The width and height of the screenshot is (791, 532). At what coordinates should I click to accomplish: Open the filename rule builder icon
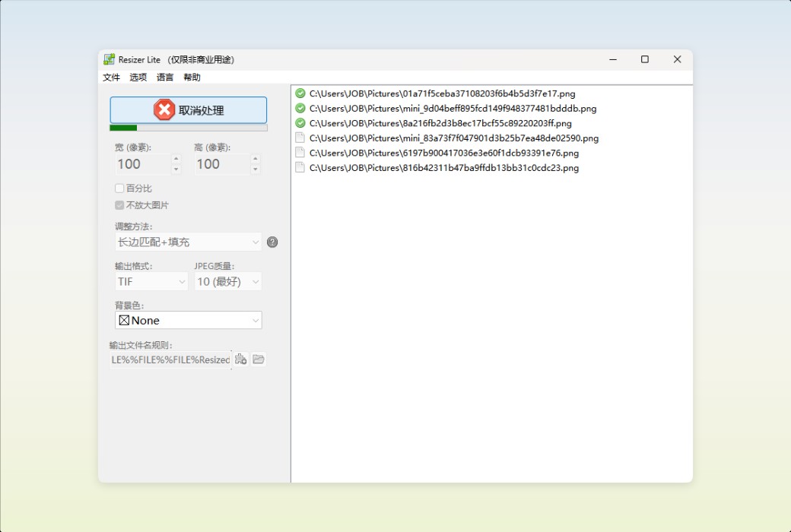[240, 359]
